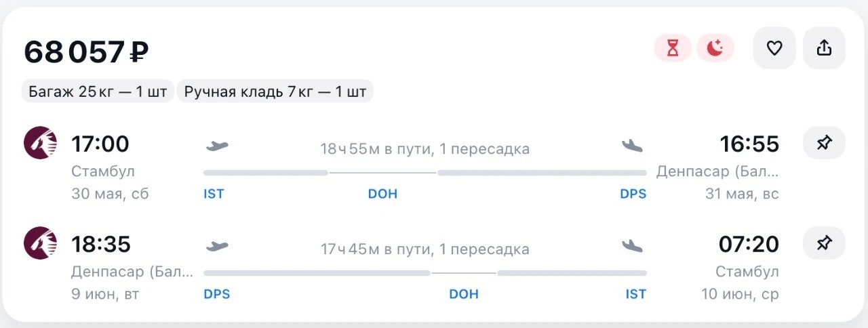Click Qatar Airways logo on return flight
The height and width of the screenshot is (328, 868).
pos(41,243)
